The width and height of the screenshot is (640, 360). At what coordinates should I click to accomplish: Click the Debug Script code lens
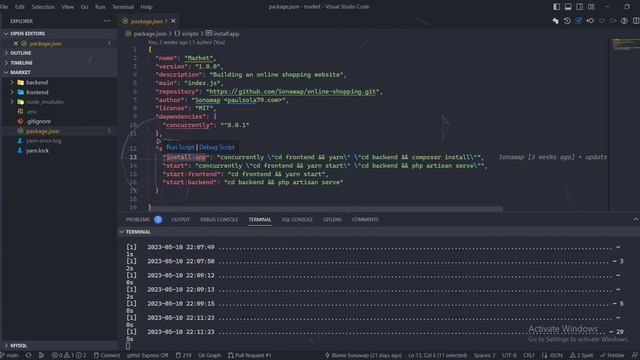pos(217,147)
